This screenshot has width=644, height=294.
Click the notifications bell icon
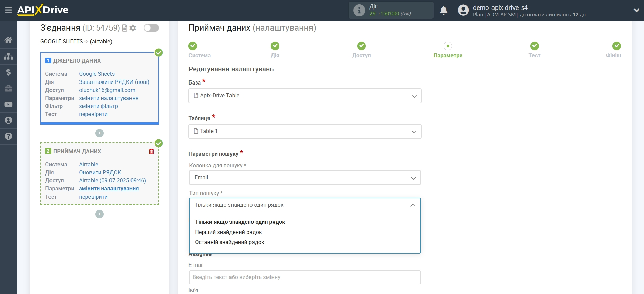pos(444,11)
